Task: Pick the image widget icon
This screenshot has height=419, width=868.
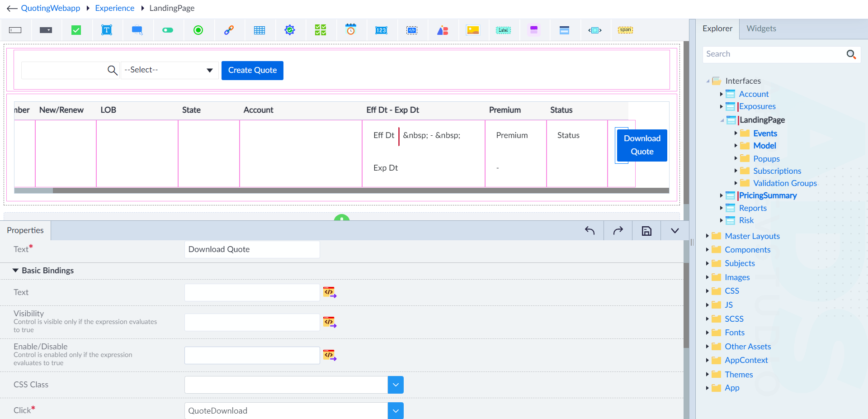Action: 473,30
